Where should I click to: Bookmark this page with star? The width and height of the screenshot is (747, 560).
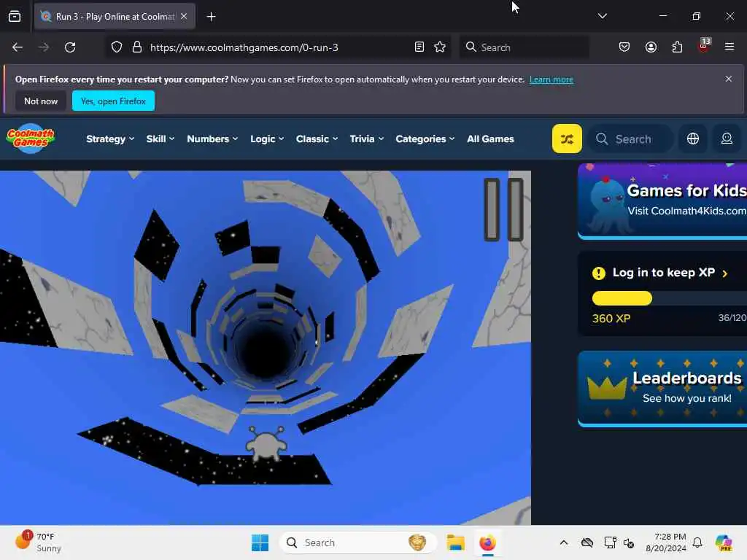(440, 47)
